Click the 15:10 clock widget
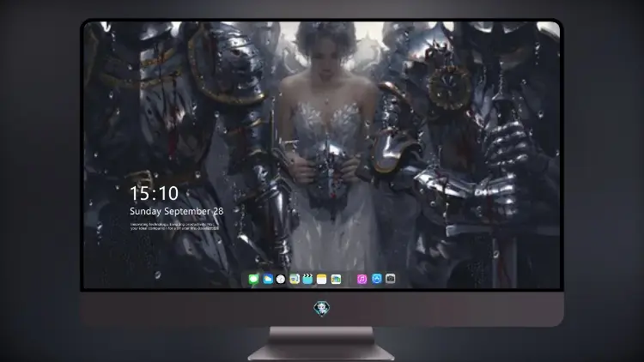This screenshot has width=644, height=362. (154, 193)
